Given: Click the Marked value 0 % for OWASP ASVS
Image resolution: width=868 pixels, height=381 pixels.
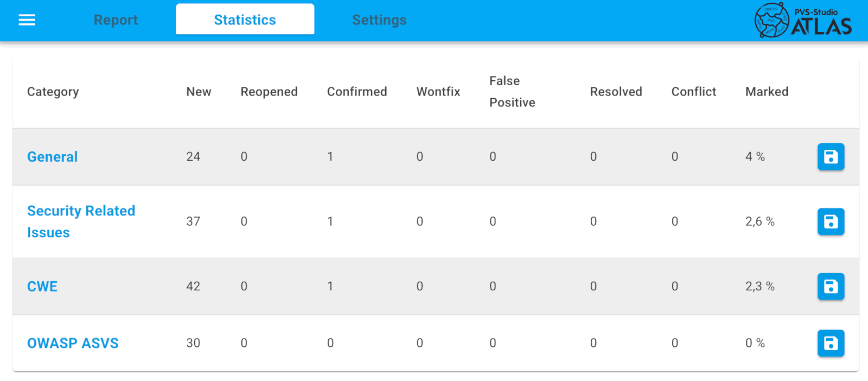Looking at the screenshot, I should click(x=755, y=343).
